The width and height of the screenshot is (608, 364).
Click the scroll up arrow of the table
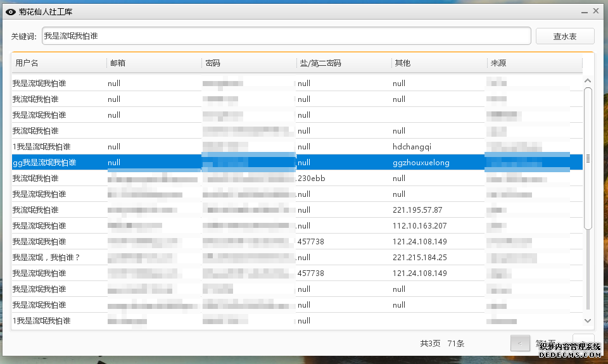click(587, 81)
